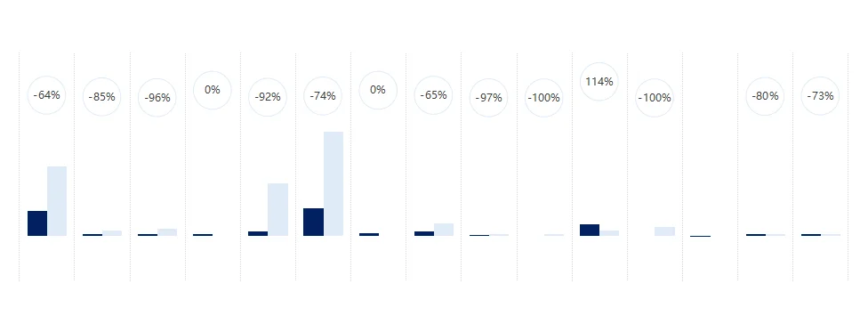Select the dark navy bar under 114%
Image resolution: width=868 pixels, height=332 pixels.
[x=590, y=230]
